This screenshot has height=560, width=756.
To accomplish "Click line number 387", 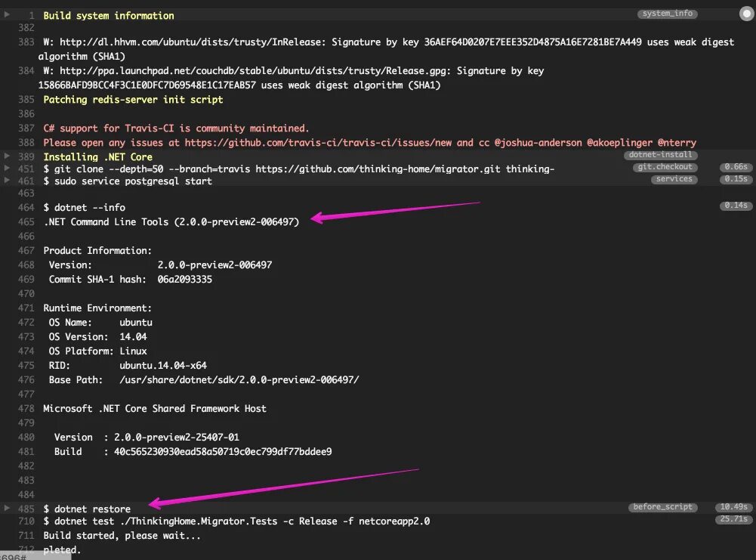I will tap(26, 128).
